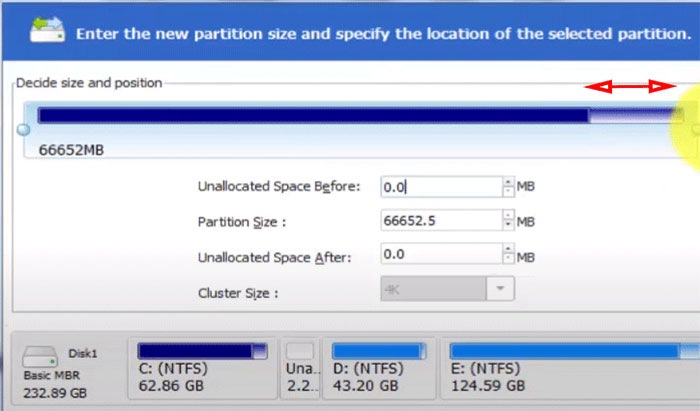The height and width of the screenshot is (411, 700).
Task: Click the Decide size and position heading
Action: point(89,83)
